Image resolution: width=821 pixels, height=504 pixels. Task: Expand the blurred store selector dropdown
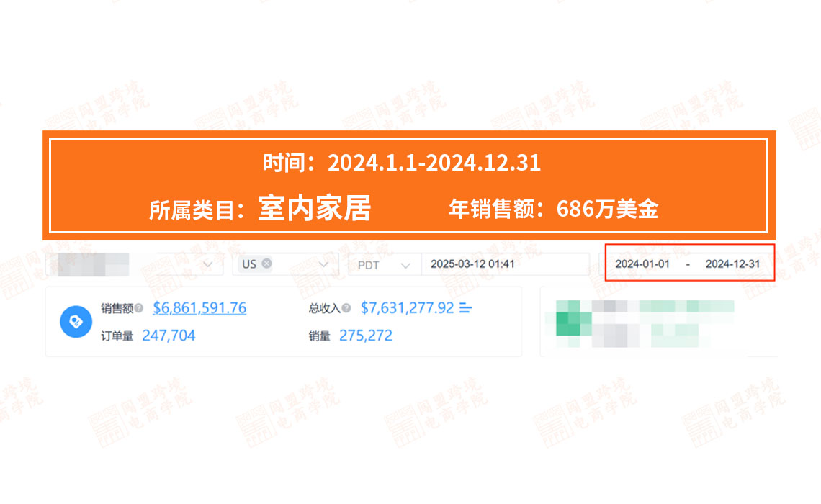point(208,264)
